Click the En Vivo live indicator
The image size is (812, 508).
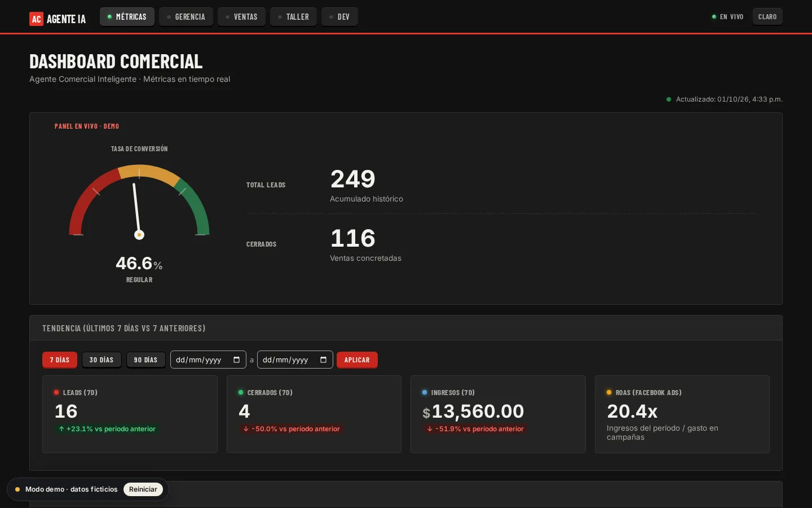(x=727, y=17)
